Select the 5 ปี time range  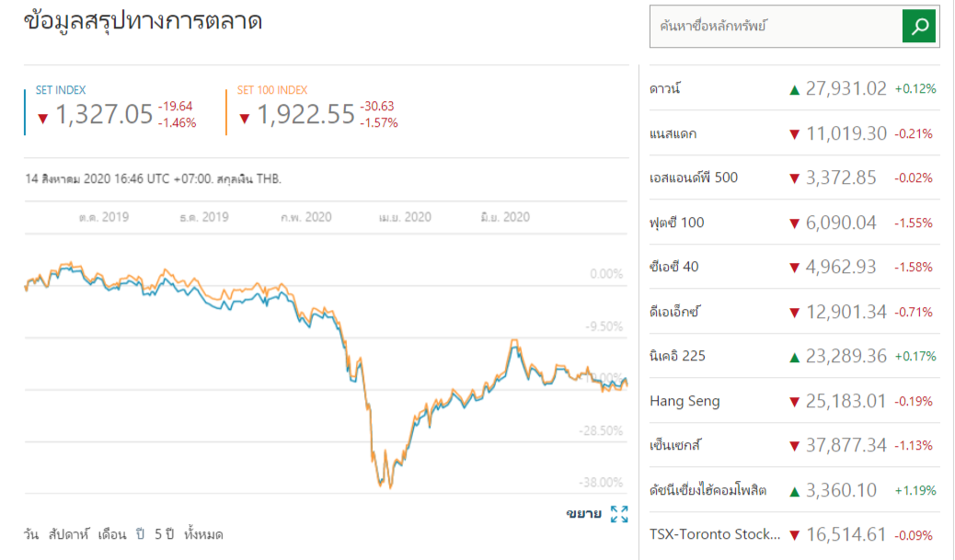click(164, 534)
